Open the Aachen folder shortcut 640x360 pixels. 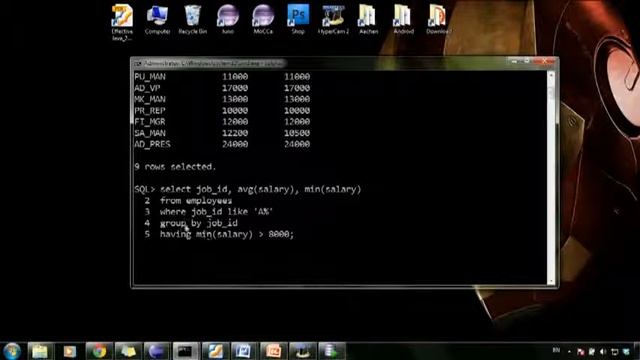point(368,19)
